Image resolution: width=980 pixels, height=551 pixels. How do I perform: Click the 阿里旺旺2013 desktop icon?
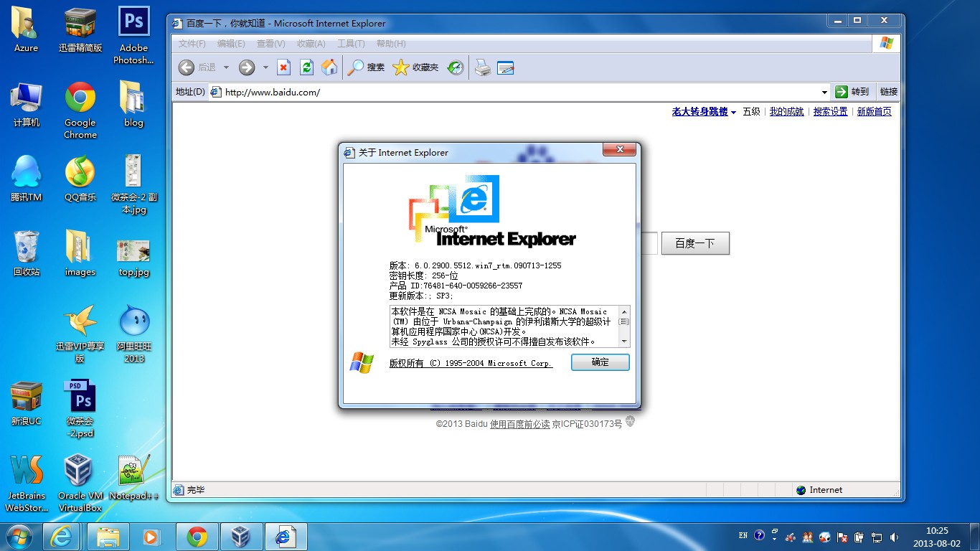click(133, 334)
